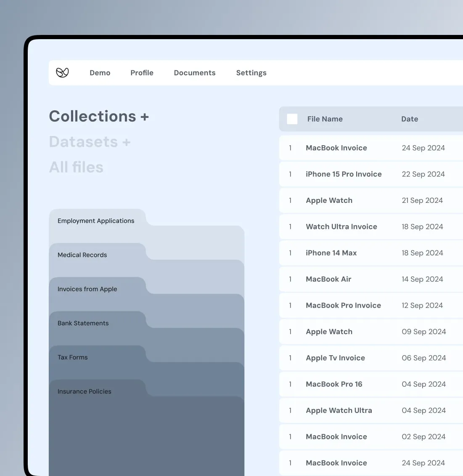
Task: Click the number 1 in MacBook Air row
Action: tap(290, 279)
